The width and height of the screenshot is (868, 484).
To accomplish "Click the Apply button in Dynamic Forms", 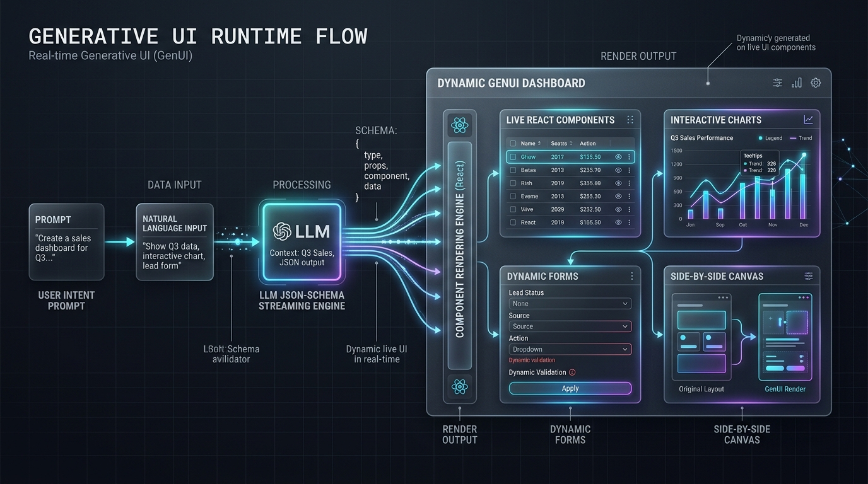I will [570, 388].
